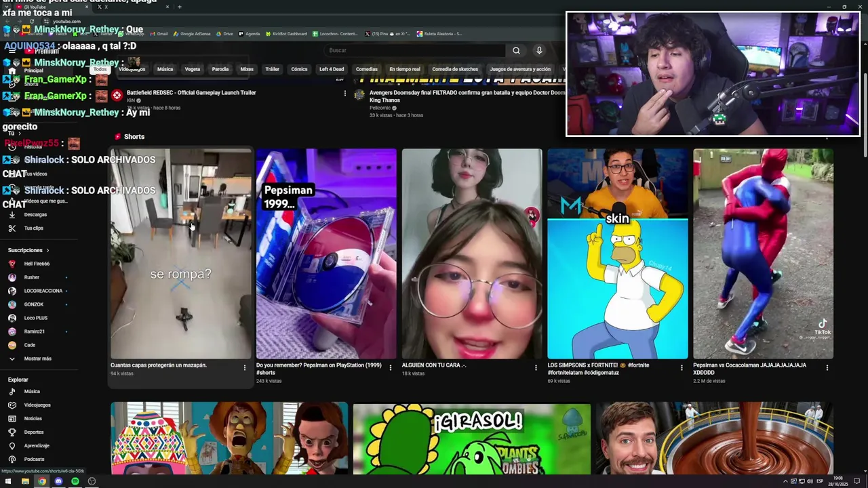The height and width of the screenshot is (488, 868).
Task: Open the Cade channel subscription
Action: [x=22, y=345]
